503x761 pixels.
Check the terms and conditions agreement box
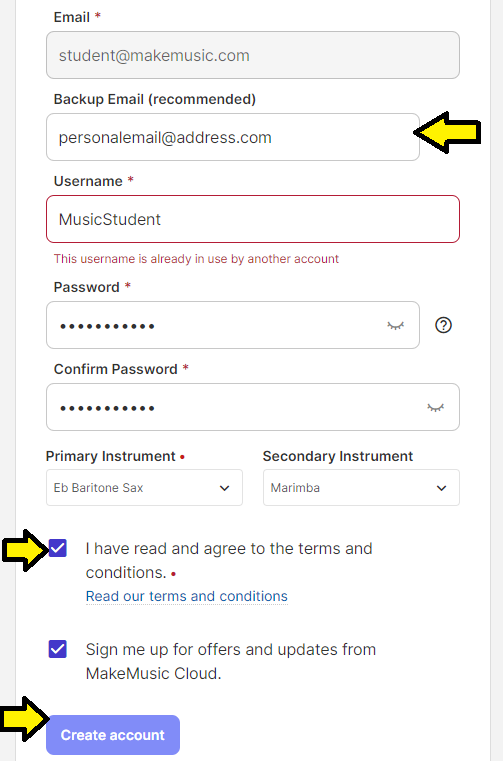pos(58,548)
